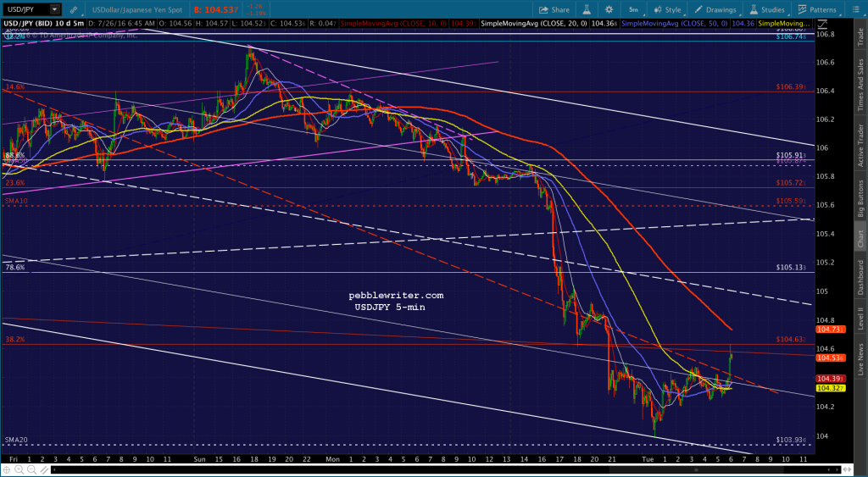Open the Big Buttons side tab

[x=861, y=198]
